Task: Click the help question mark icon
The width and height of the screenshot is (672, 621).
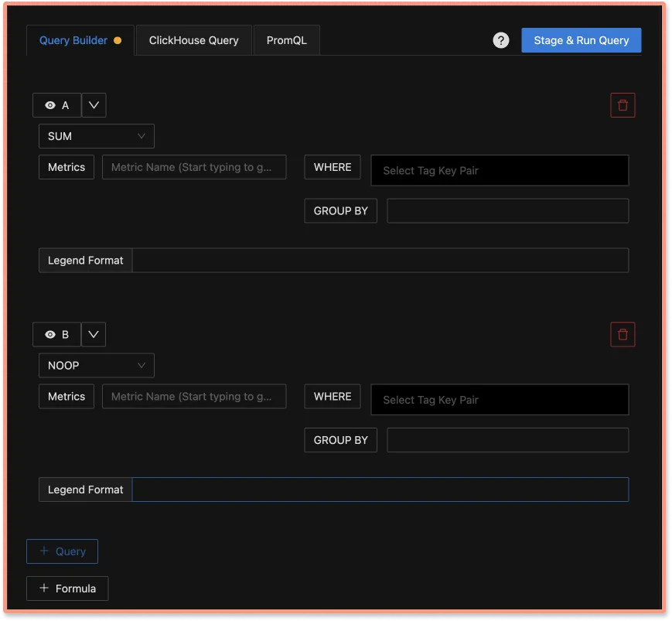Action: (x=501, y=40)
